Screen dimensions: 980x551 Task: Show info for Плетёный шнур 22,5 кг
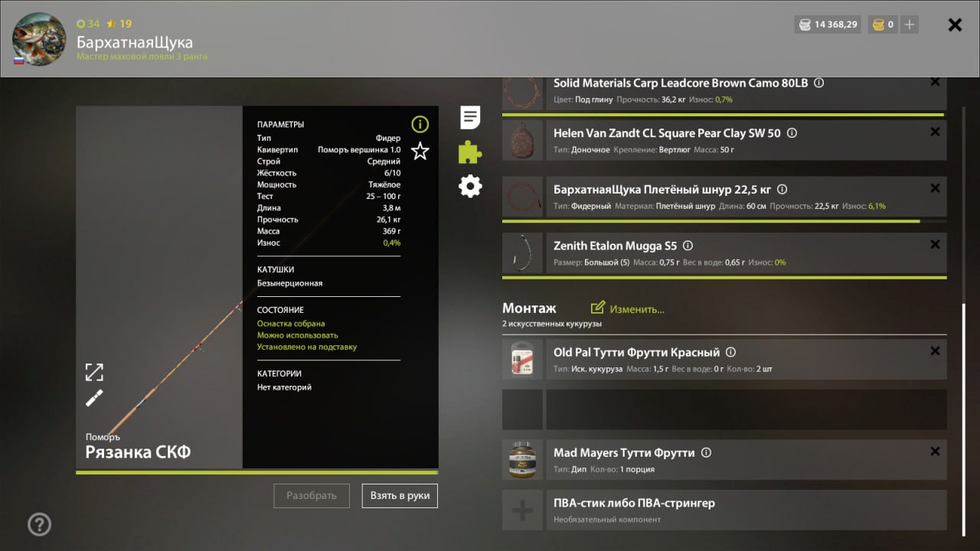pyautogui.click(x=782, y=189)
